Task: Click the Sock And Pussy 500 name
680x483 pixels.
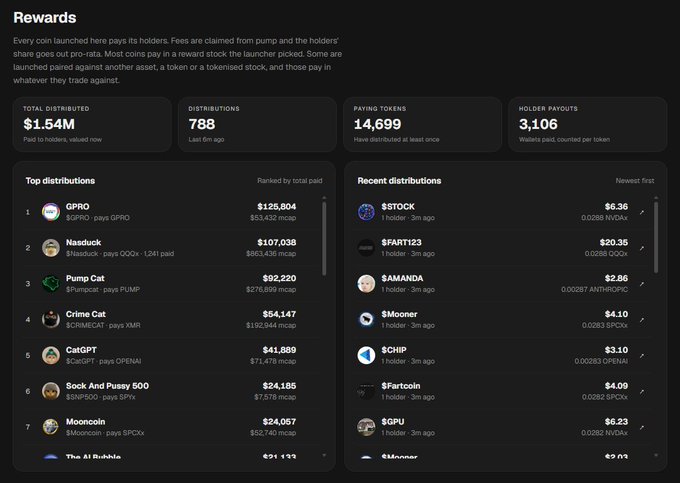Action: click(x=107, y=386)
